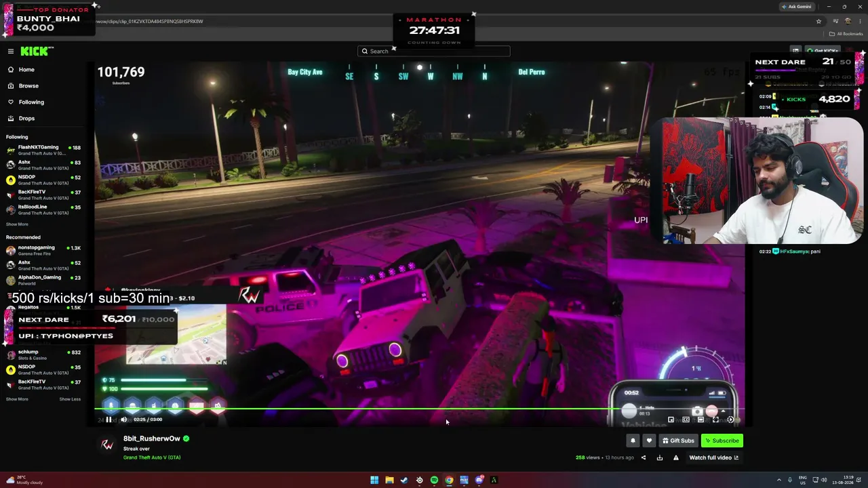Switch the ENG US input language

(804, 480)
